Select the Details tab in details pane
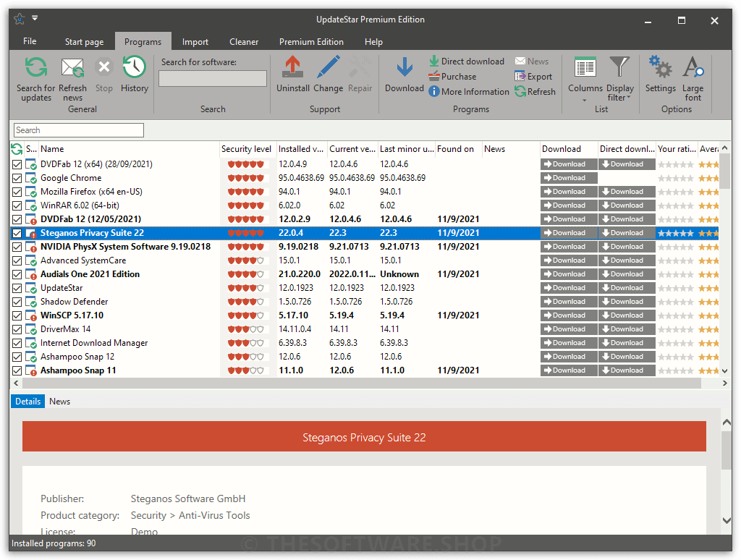 pos(28,402)
